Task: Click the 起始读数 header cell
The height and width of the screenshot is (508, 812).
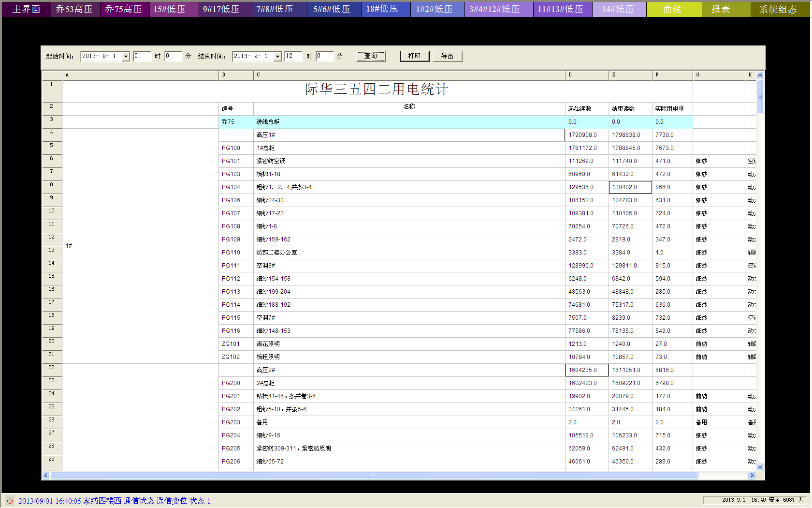Action: point(587,109)
